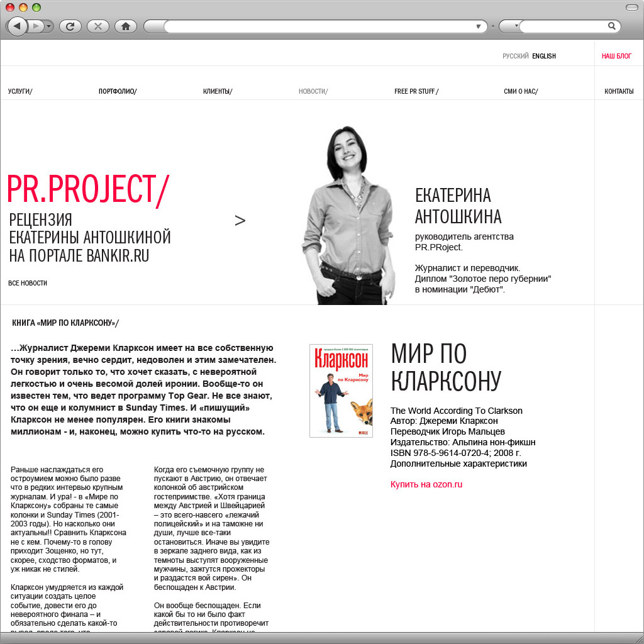Open the news headline about Bankir.ru review
This screenshot has height=644, width=644.
coord(89,238)
